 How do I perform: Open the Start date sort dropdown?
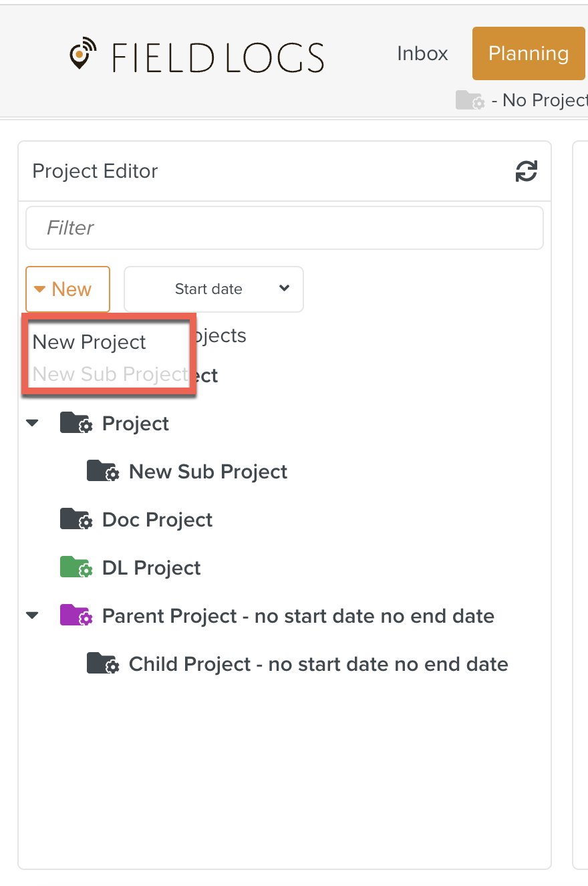click(x=214, y=289)
